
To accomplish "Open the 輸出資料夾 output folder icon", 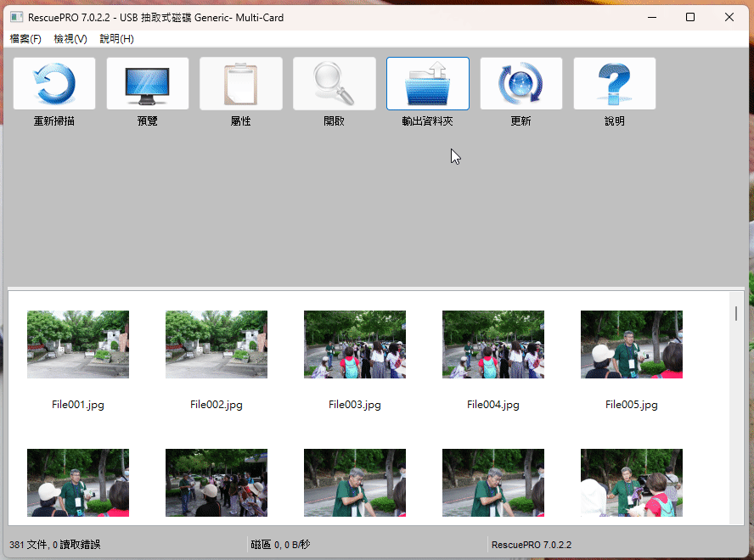I will pyautogui.click(x=427, y=84).
